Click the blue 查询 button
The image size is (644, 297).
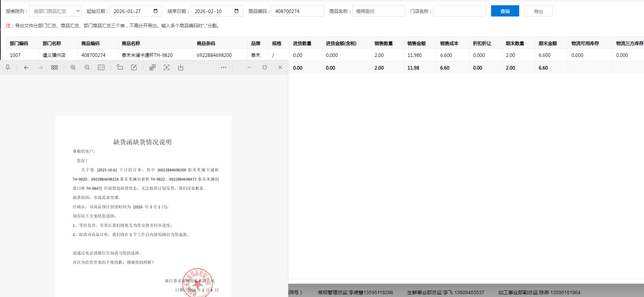pyautogui.click(x=505, y=11)
